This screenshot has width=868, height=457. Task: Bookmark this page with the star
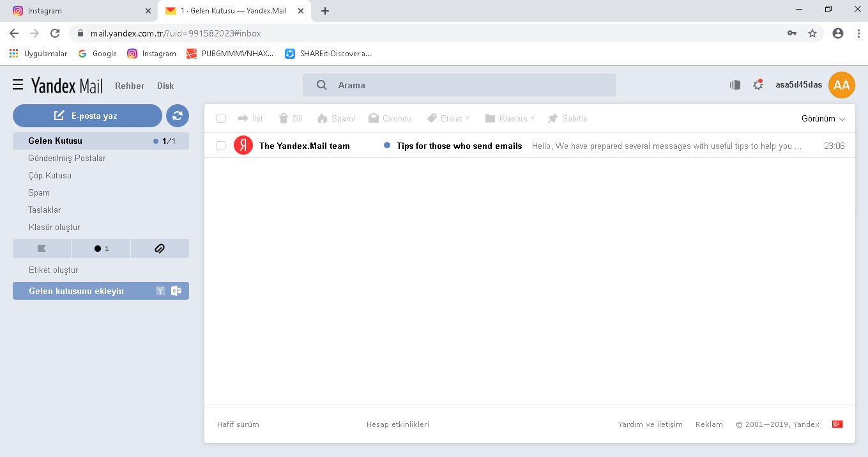coord(812,33)
